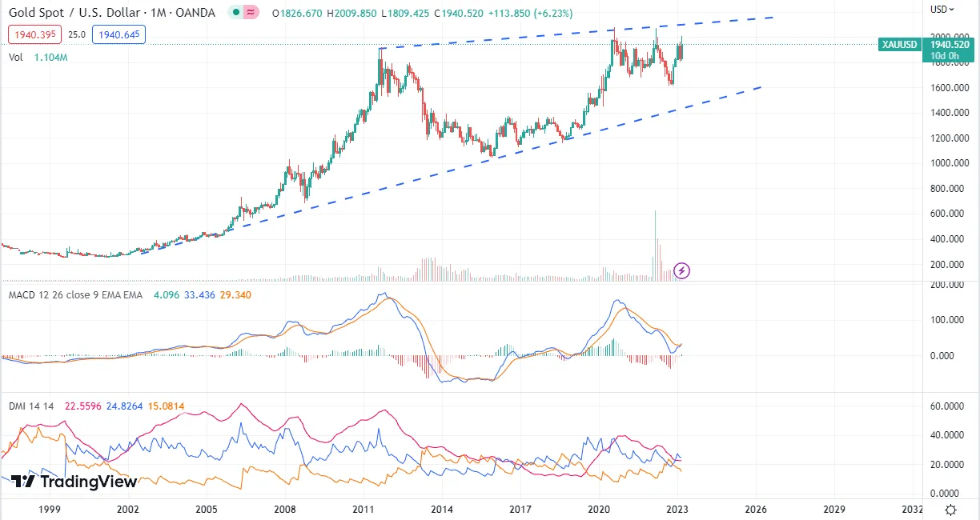Screen dimensions: 980x520
Task: Click the 1999 label on time axis
Action: pos(50,509)
